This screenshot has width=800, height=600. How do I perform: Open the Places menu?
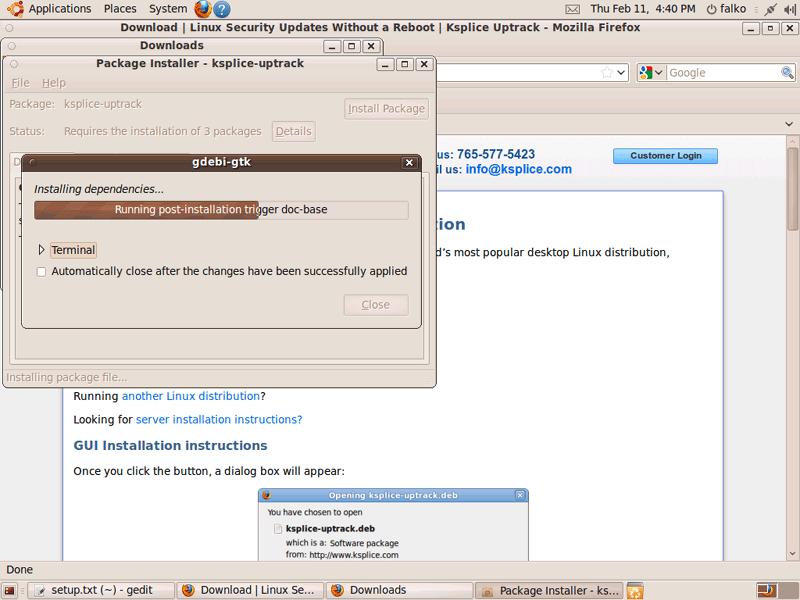120,9
